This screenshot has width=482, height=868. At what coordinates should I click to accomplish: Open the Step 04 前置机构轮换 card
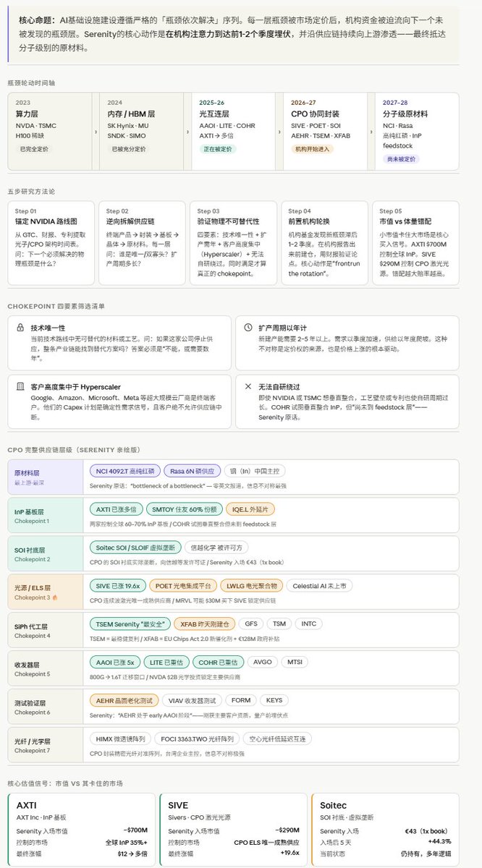tap(324, 242)
